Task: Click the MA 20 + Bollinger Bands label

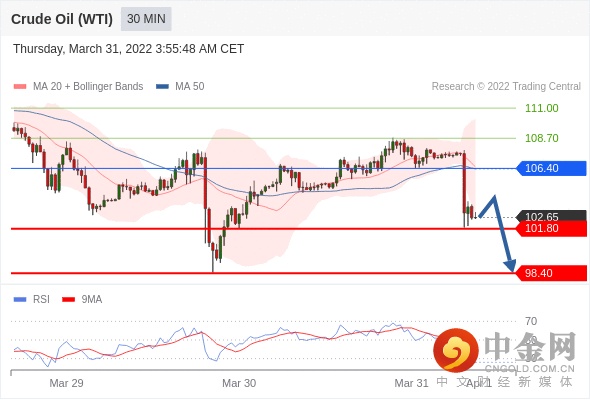Action: pos(88,87)
